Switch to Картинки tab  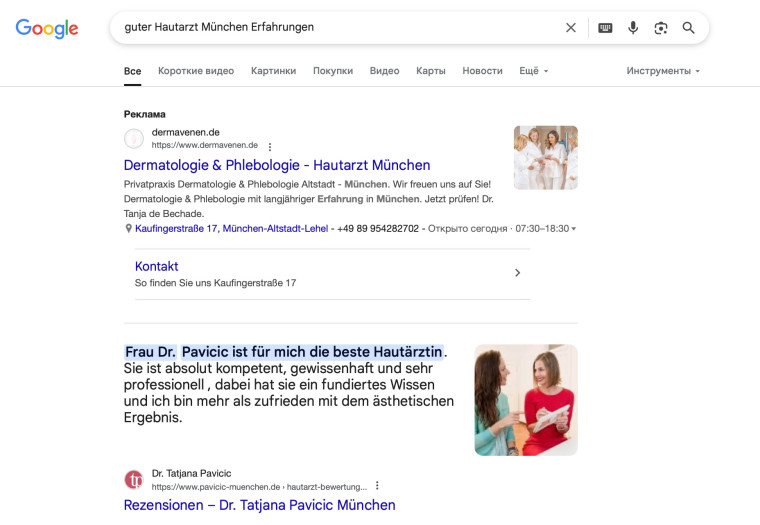(x=273, y=71)
